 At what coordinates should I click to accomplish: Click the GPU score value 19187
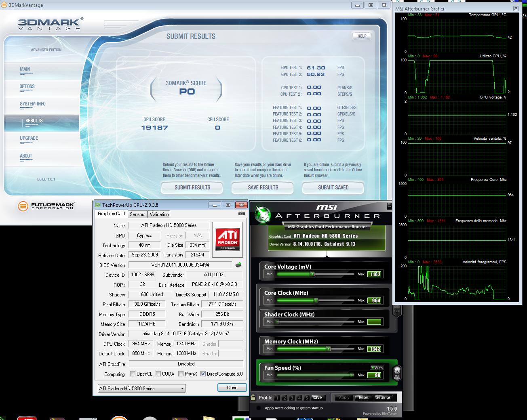pyautogui.click(x=154, y=128)
